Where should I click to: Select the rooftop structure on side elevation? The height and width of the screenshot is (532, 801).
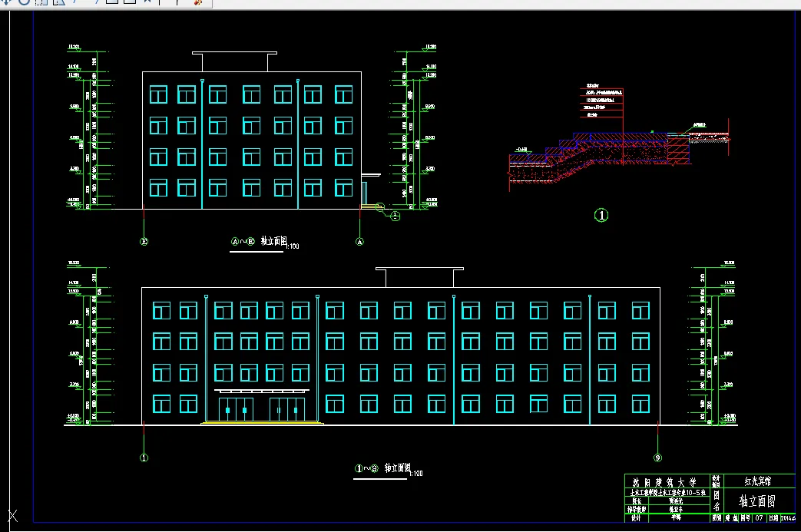234,61
